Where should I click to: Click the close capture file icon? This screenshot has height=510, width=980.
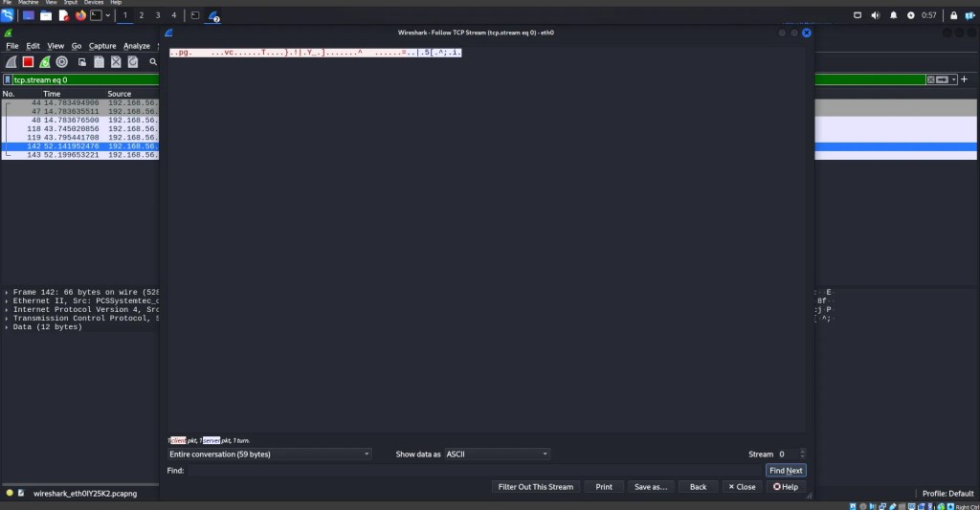pyautogui.click(x=115, y=62)
